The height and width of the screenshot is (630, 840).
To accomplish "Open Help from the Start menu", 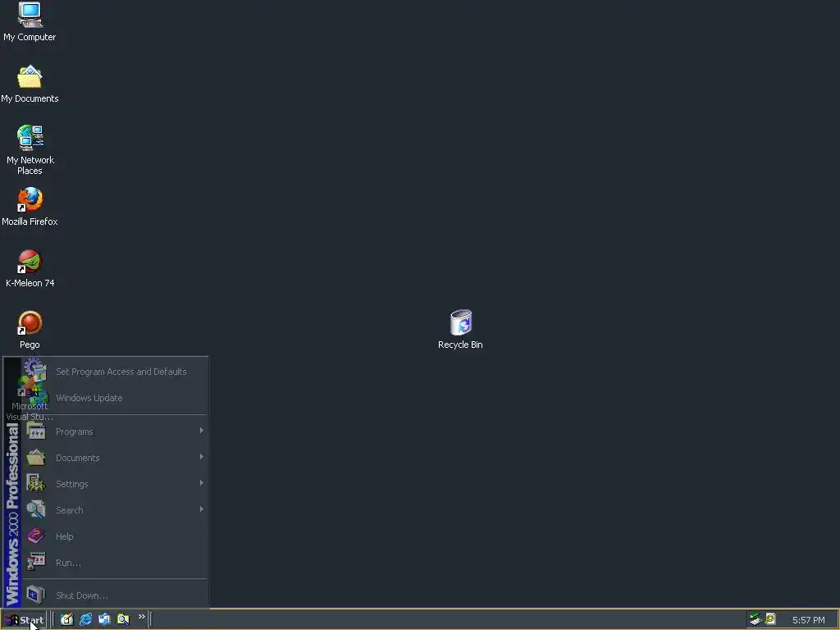I will (115, 536).
